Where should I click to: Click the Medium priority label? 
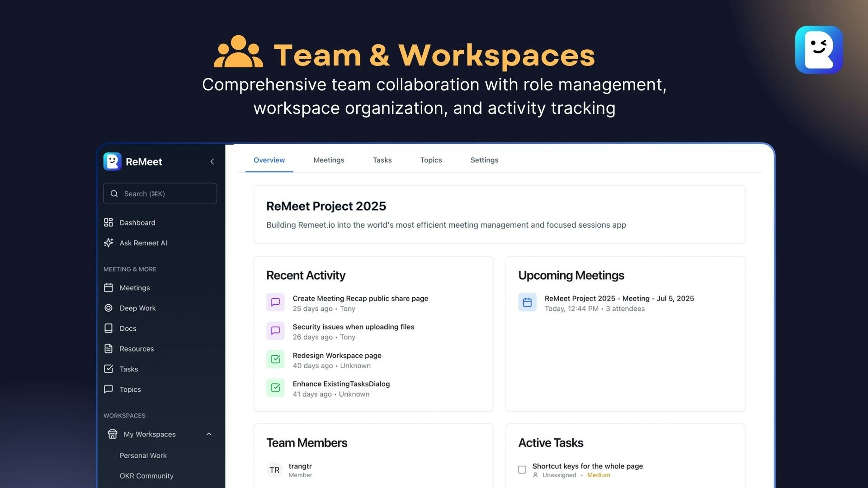click(599, 475)
